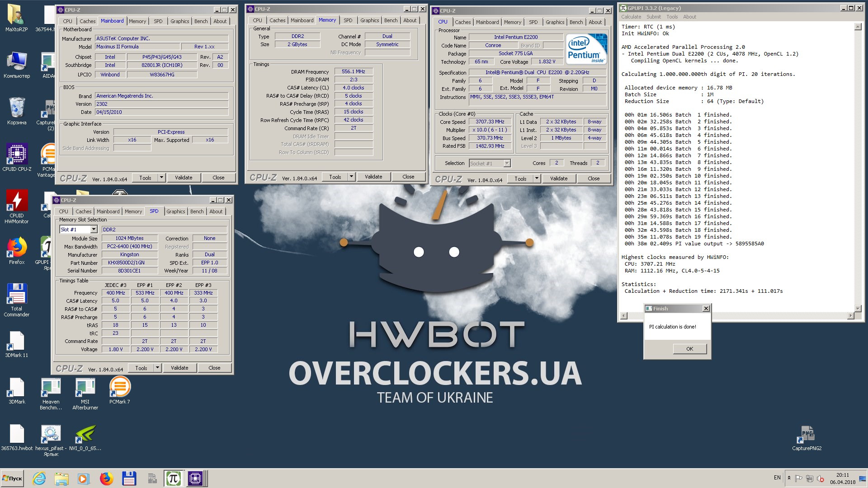Launch the 3DMark desktop shortcut
Screen dimensions: 868x488
tap(17, 391)
